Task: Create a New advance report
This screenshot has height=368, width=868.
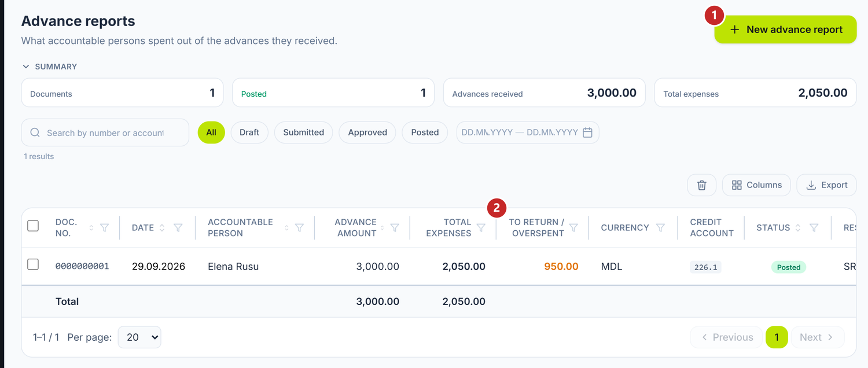Action: [786, 30]
